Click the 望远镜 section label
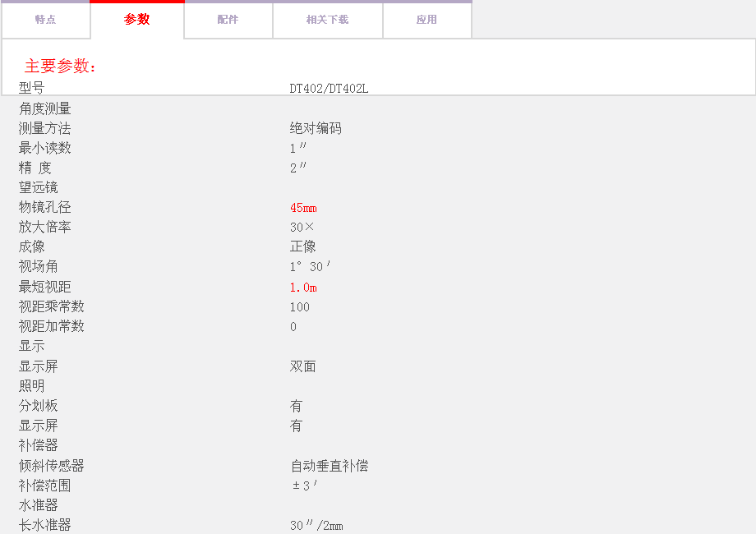Screen dimensions: 756x534 click(39, 187)
